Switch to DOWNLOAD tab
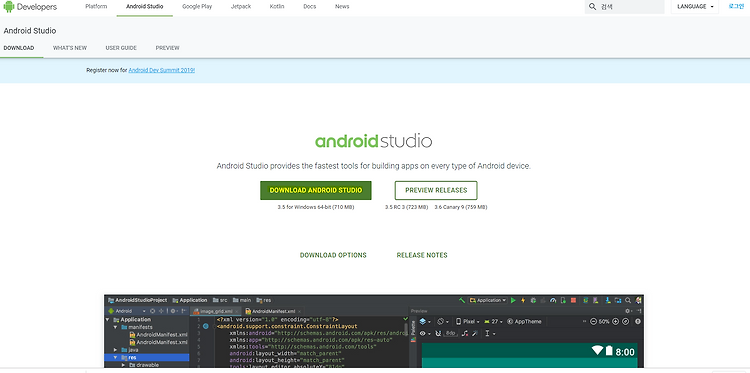 tap(19, 48)
